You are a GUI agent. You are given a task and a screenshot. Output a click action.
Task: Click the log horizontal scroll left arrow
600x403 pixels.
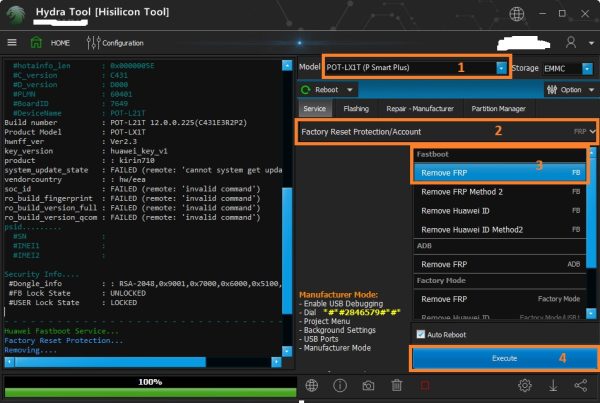click(x=10, y=362)
